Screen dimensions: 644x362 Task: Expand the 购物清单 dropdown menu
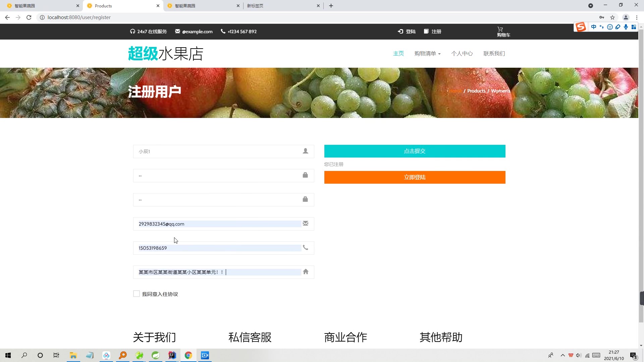(x=427, y=54)
